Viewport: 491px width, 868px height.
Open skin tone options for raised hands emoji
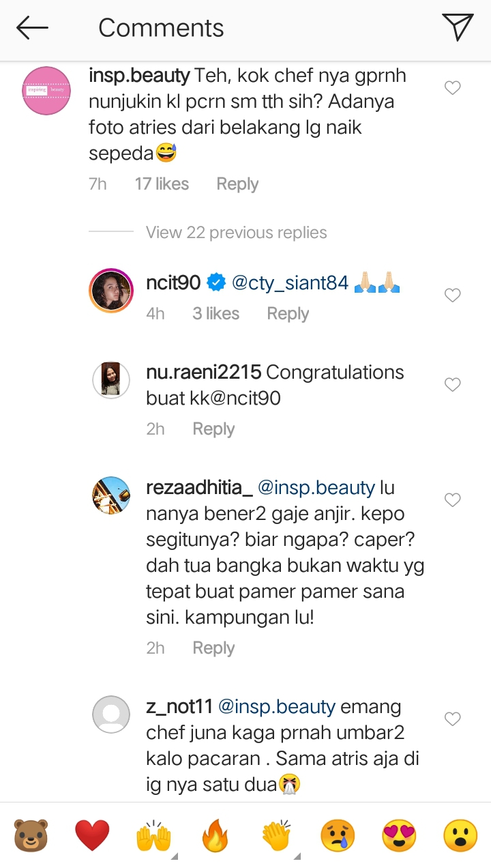pyautogui.click(x=153, y=835)
